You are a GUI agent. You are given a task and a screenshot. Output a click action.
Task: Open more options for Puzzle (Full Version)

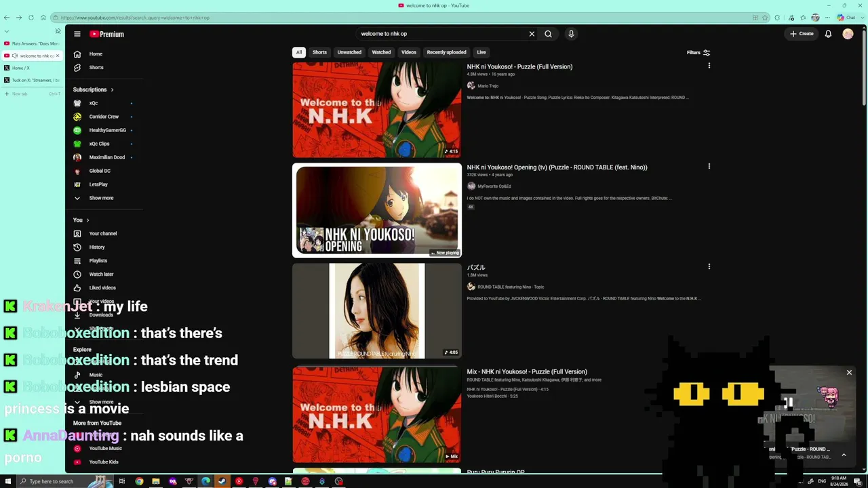tap(709, 66)
